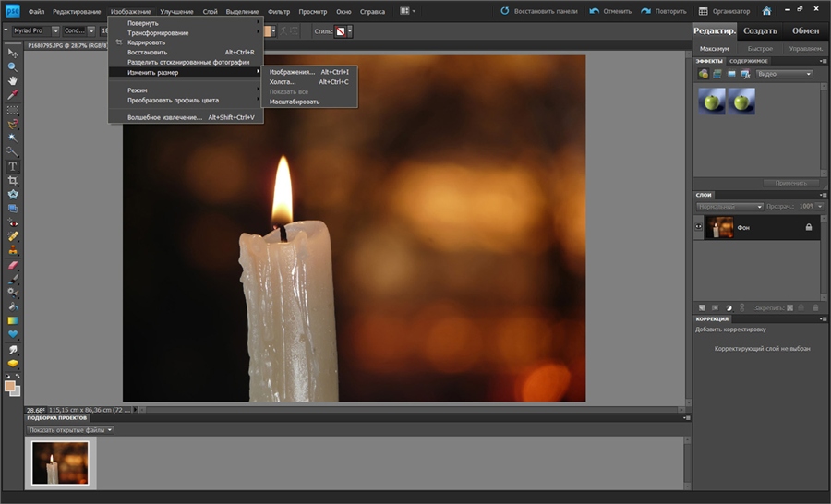Click the foreground color swatch
The width and height of the screenshot is (831, 504).
(9, 387)
